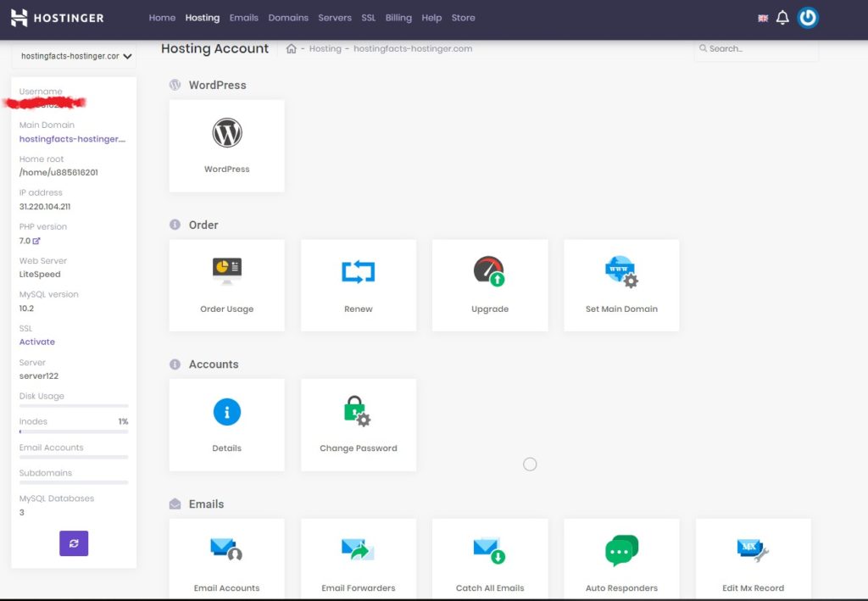Open the Emails menu item

(x=244, y=18)
